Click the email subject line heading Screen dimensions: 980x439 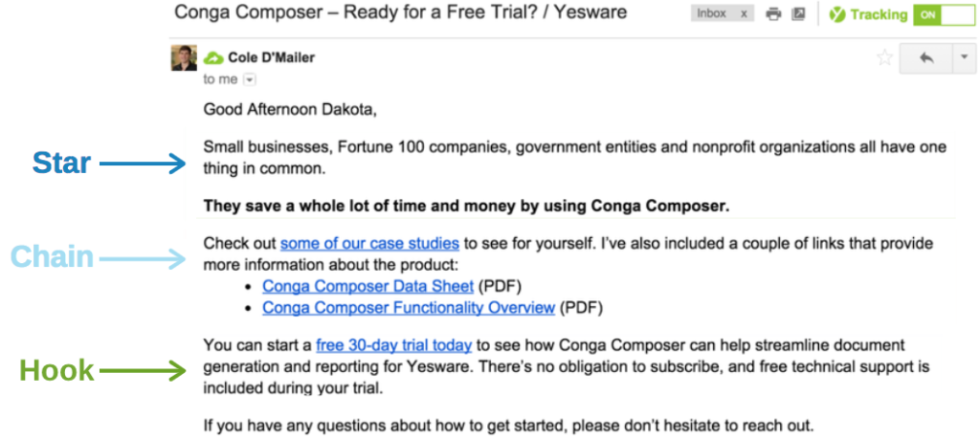pyautogui.click(x=401, y=12)
